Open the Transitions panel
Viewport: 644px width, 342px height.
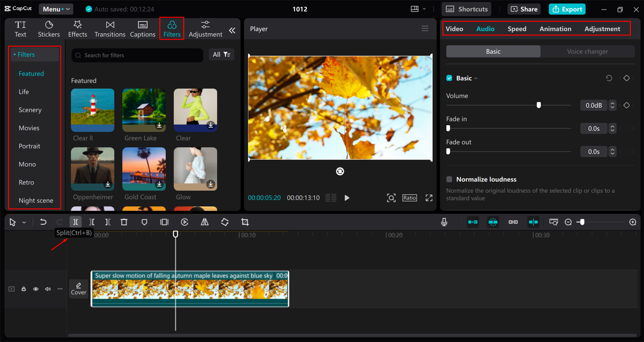coord(110,29)
